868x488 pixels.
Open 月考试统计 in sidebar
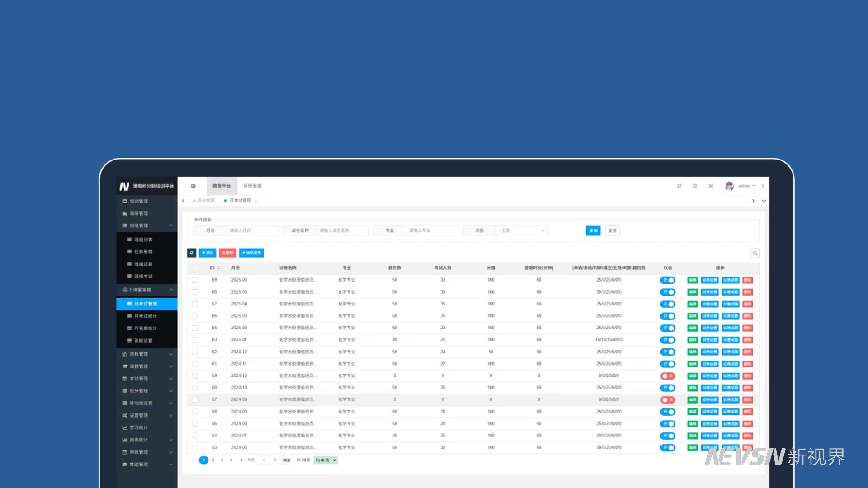(x=145, y=316)
